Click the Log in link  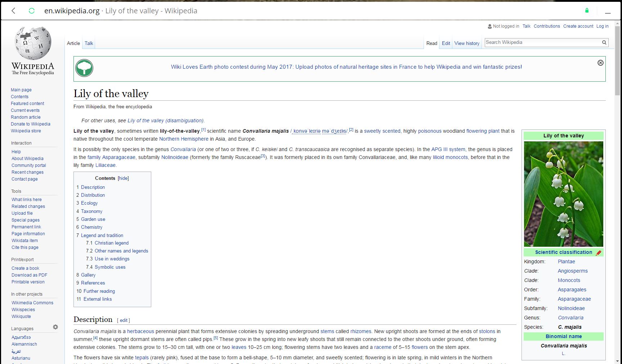[x=602, y=26]
